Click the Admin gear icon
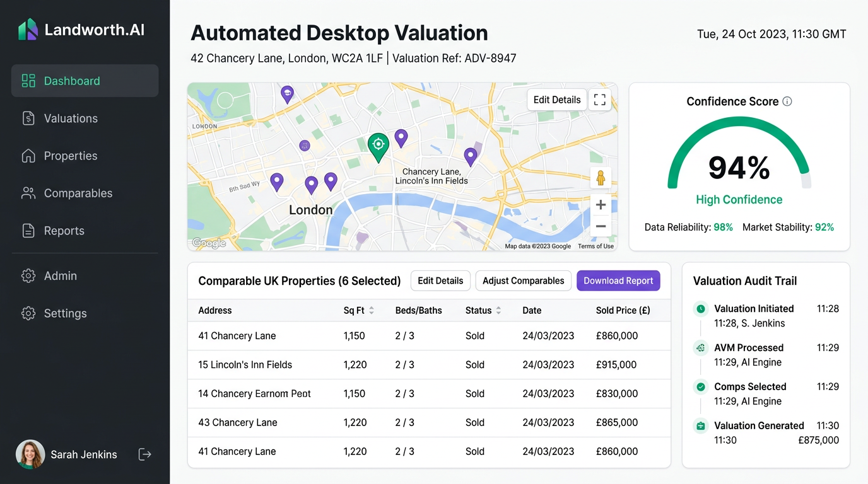Image resolution: width=868 pixels, height=484 pixels. coord(28,275)
